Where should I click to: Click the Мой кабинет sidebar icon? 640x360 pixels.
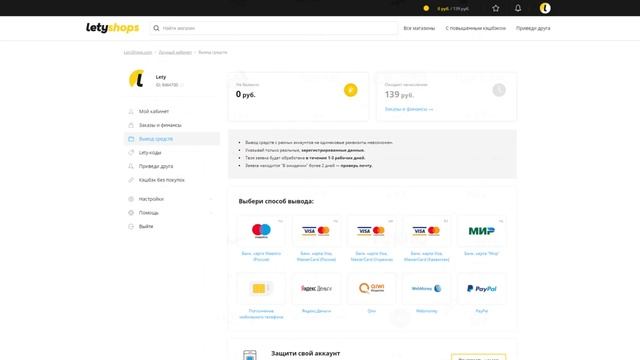pos(131,111)
